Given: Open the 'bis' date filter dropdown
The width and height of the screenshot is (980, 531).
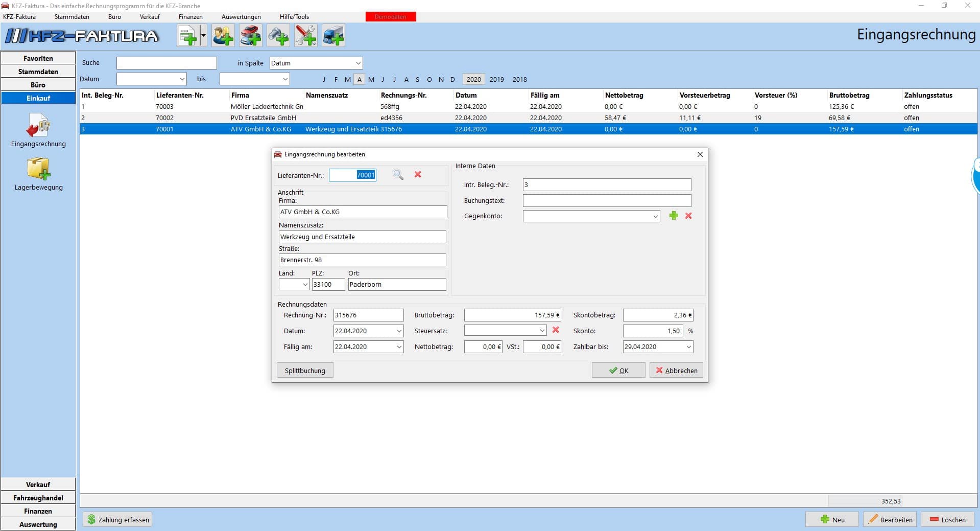Looking at the screenshot, I should point(285,79).
